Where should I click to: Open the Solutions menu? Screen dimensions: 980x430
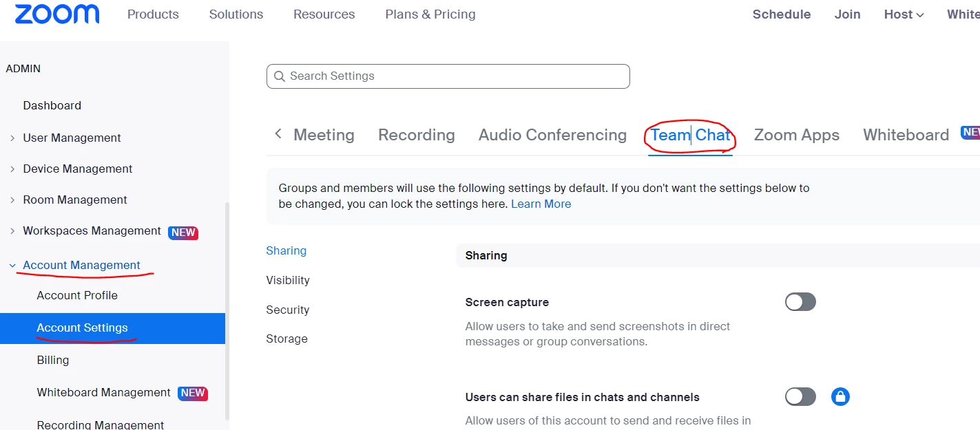pyautogui.click(x=236, y=14)
